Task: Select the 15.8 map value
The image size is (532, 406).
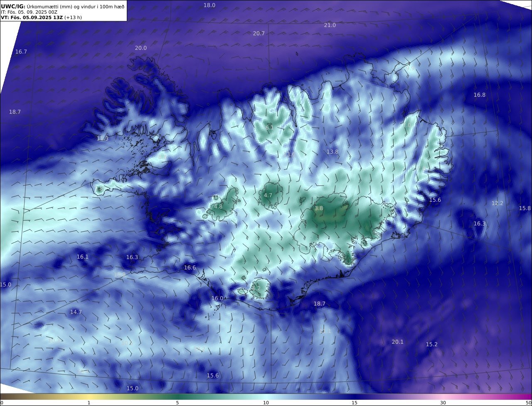Action: click(525, 208)
